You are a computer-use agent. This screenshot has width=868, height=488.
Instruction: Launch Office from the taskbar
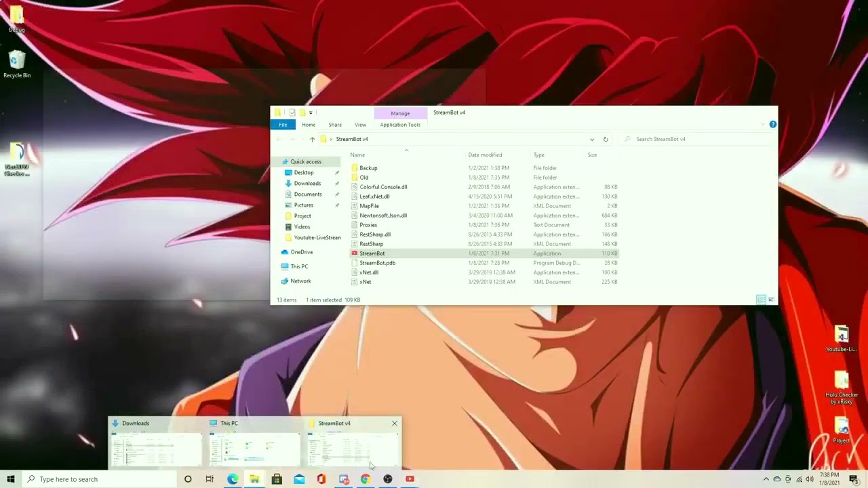(321, 479)
